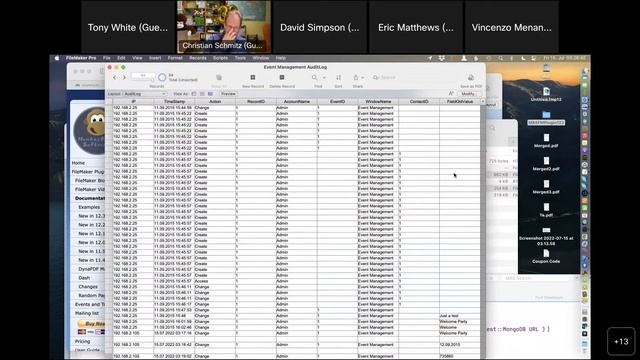Image resolution: width=640 pixels, height=360 pixels.
Task: Select the Untitled.fmp12 desktop file
Action: 546,94
